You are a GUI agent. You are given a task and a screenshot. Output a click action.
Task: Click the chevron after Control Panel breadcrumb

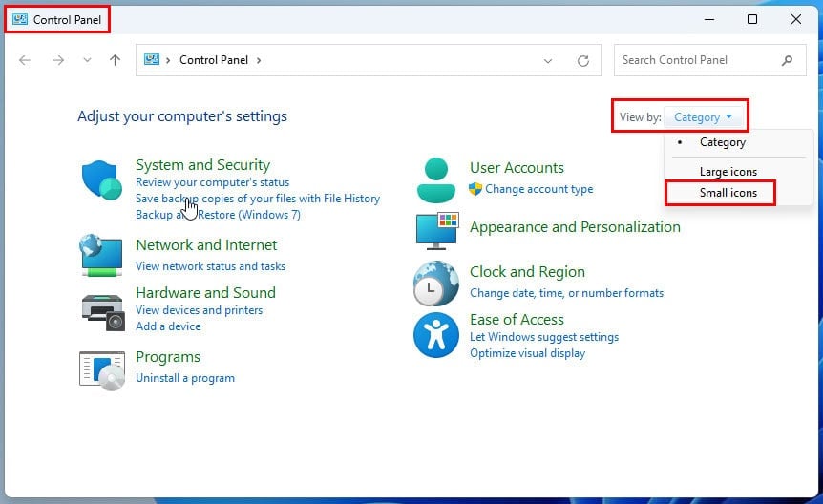point(259,60)
